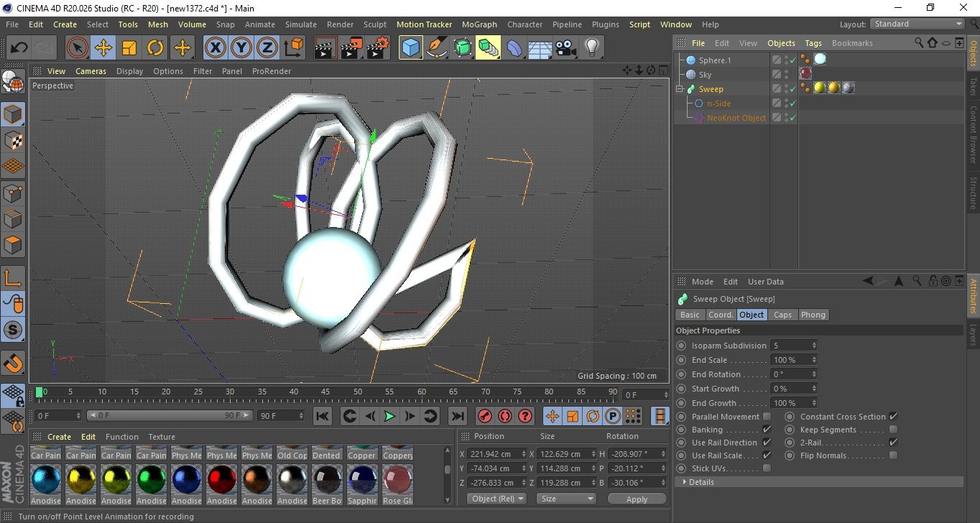Go to start of animation
Viewport: 980px width, 523px height.
pyautogui.click(x=323, y=416)
